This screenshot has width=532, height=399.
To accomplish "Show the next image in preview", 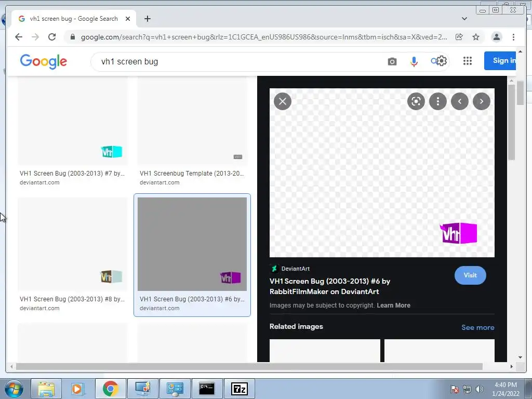I will (x=482, y=101).
